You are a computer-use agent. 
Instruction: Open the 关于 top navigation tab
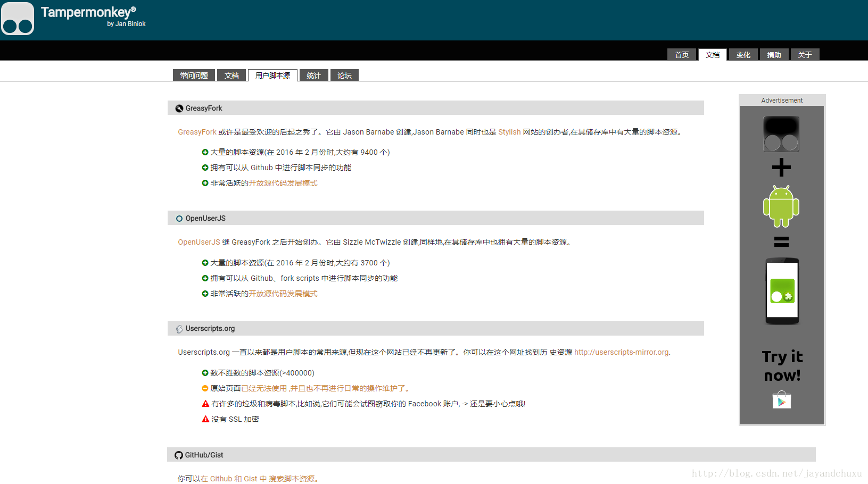pyautogui.click(x=805, y=55)
